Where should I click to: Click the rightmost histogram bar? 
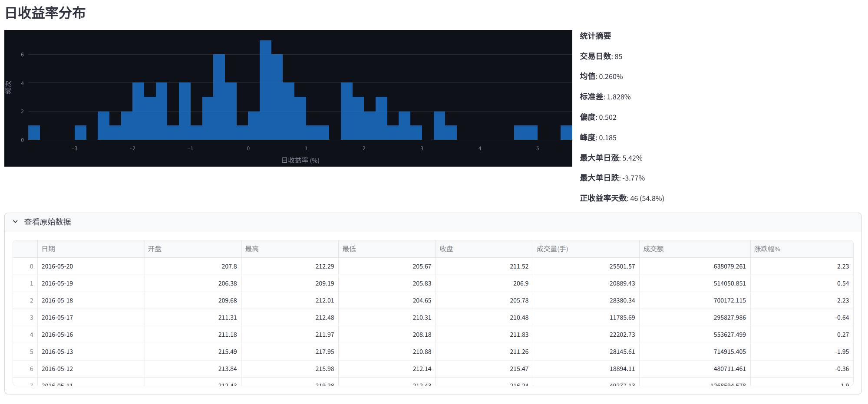pyautogui.click(x=566, y=133)
